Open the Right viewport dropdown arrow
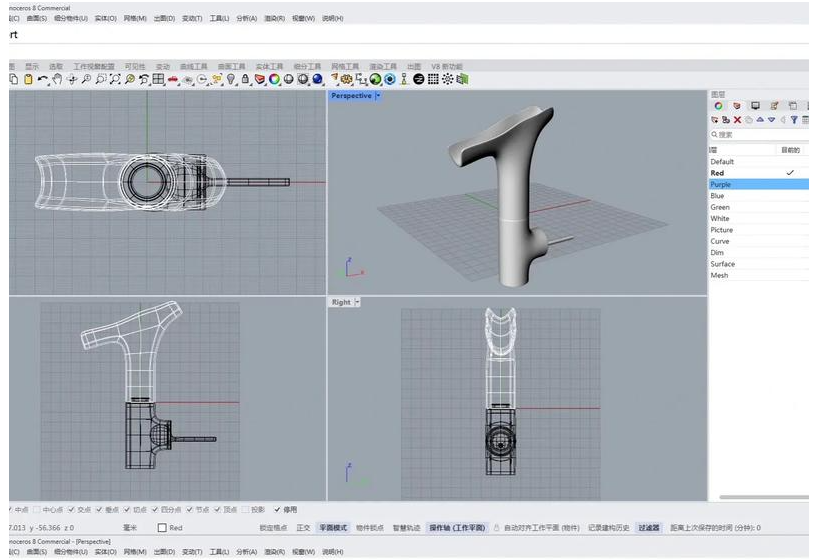The height and width of the screenshot is (560, 817). coord(357,302)
